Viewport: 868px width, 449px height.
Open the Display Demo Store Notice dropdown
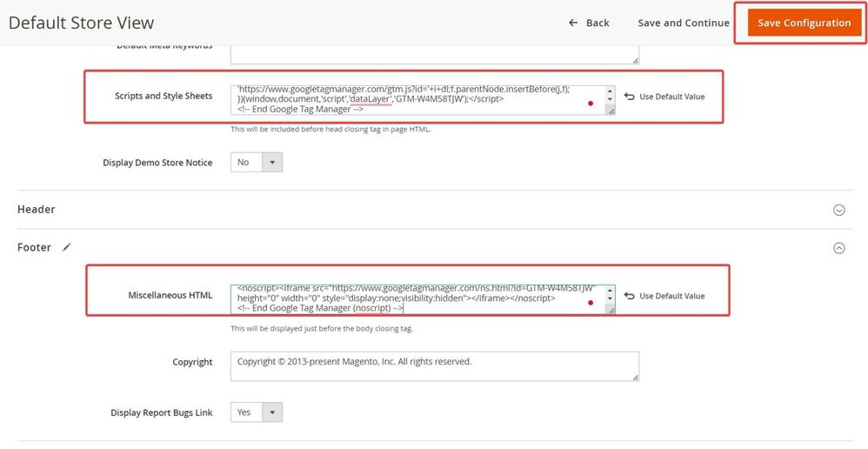[257, 163]
